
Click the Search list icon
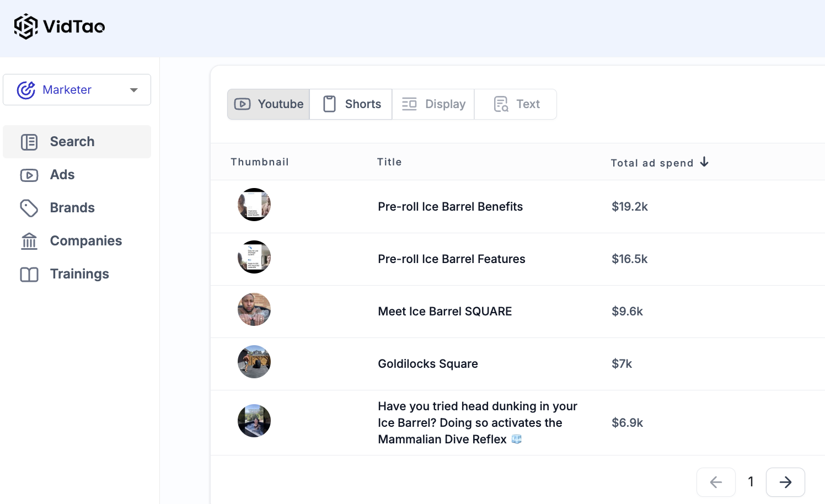point(29,142)
